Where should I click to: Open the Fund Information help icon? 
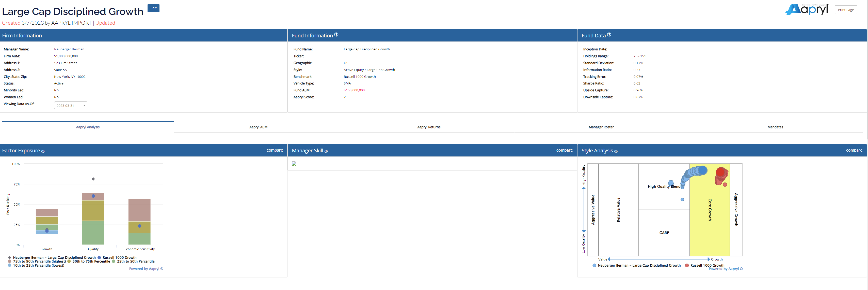[336, 34]
